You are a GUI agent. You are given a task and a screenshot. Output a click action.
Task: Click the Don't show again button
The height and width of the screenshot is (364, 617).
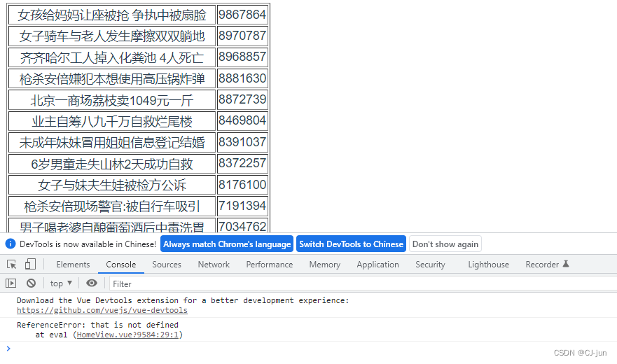(x=445, y=244)
